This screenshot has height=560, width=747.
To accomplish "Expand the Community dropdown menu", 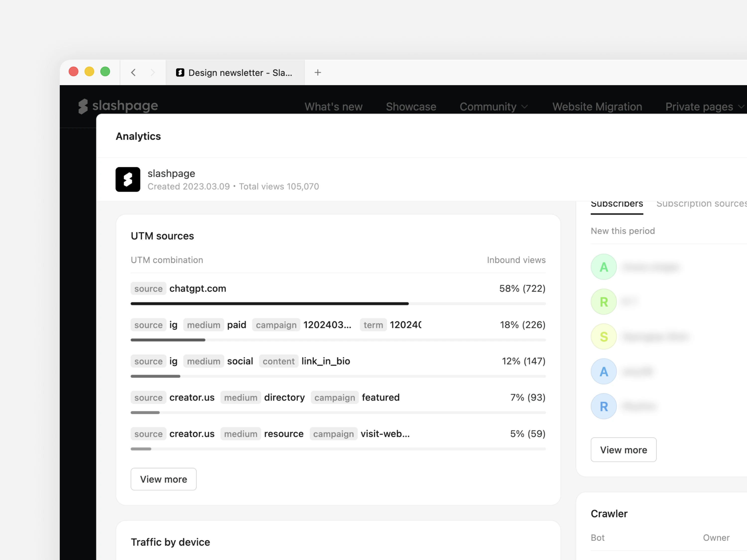I will click(x=494, y=107).
